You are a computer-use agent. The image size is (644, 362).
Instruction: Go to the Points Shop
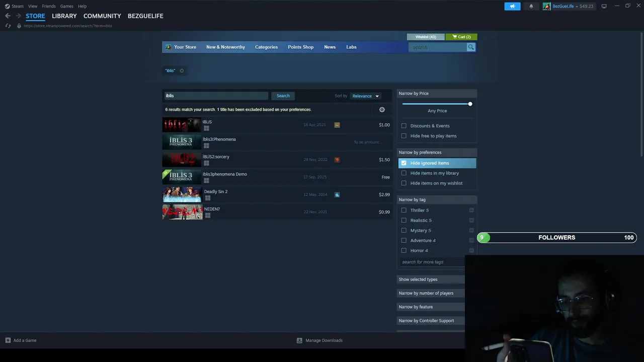pos(300,47)
